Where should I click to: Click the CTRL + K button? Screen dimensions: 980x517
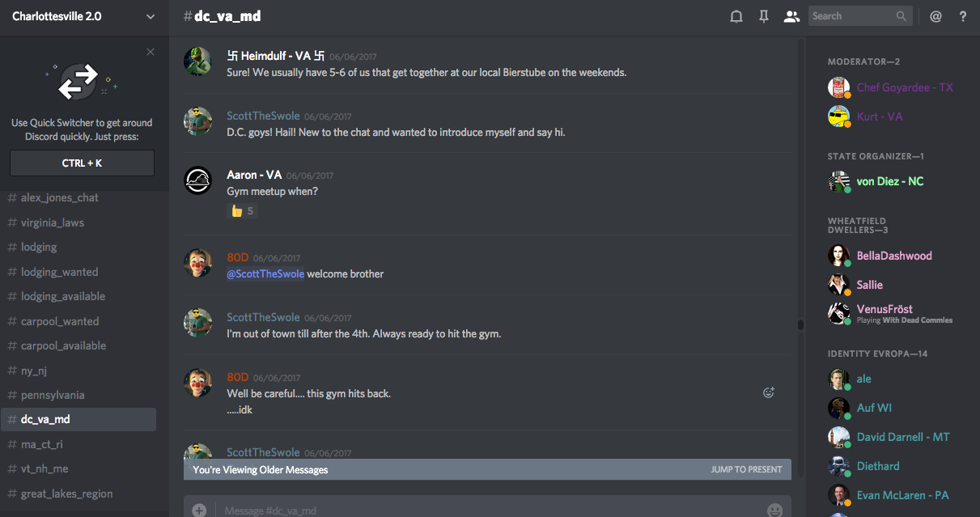pos(82,163)
